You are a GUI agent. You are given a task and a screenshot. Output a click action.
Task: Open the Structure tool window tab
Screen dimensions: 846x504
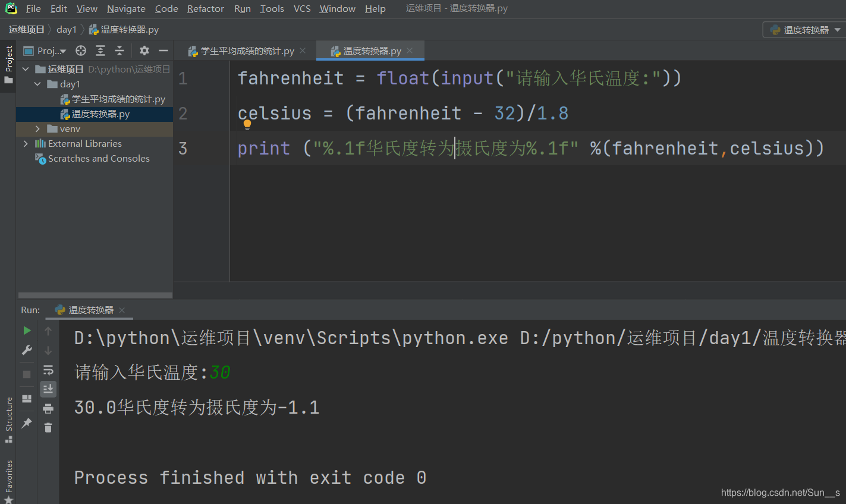pyautogui.click(x=8, y=420)
